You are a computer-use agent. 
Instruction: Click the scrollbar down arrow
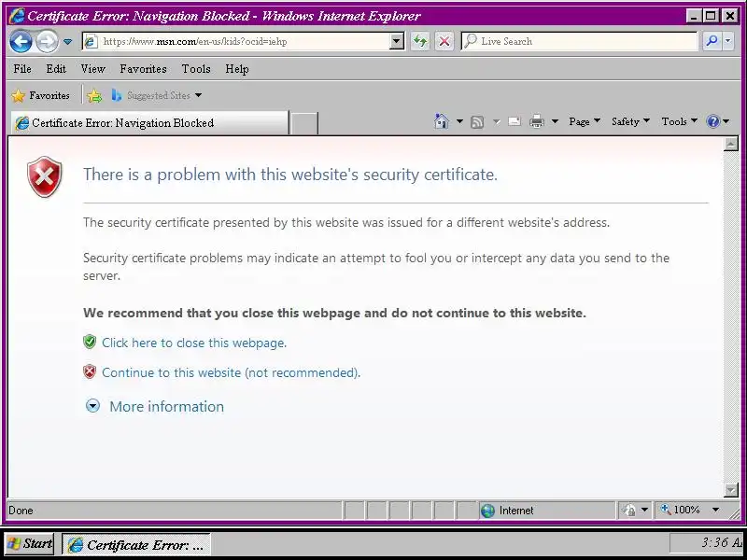pyautogui.click(x=730, y=489)
